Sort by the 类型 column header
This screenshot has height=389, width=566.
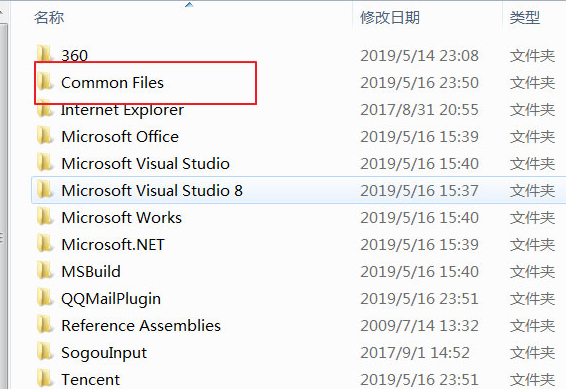525,17
